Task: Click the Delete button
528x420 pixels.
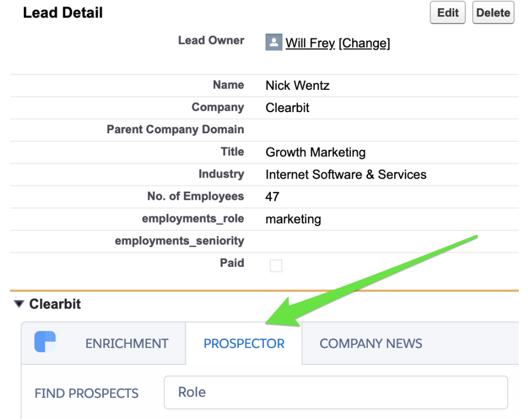Action: click(493, 13)
